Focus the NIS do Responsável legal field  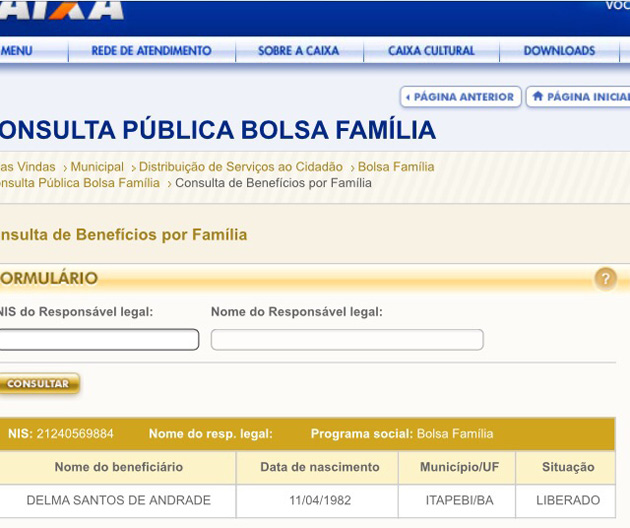98,340
